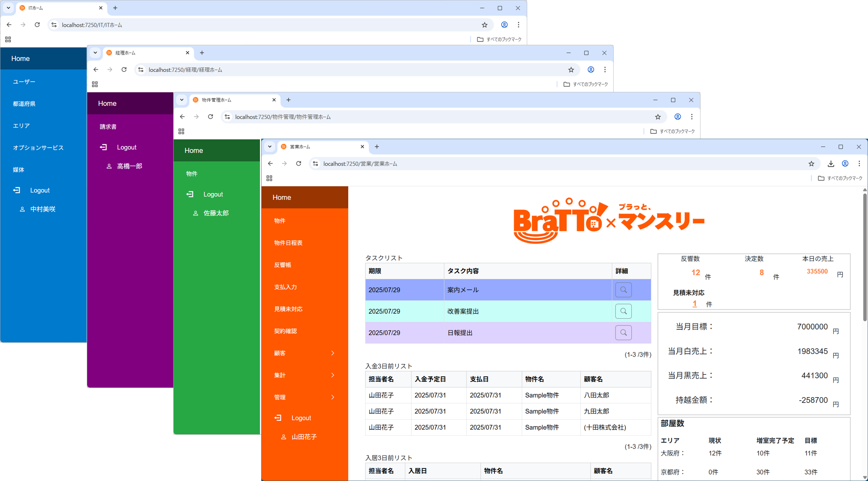Select 反響帳 menu item

pos(283,265)
